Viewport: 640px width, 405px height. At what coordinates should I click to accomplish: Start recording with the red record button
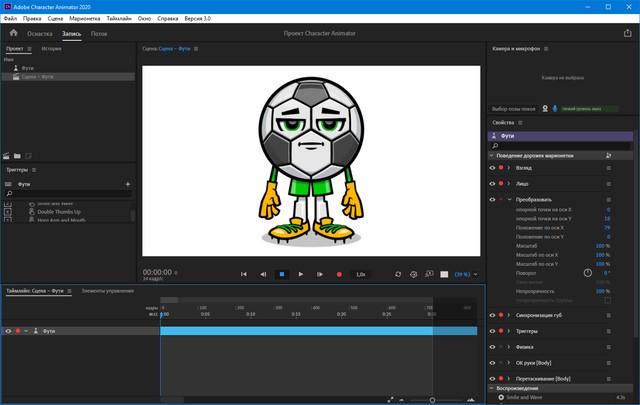tap(339, 274)
